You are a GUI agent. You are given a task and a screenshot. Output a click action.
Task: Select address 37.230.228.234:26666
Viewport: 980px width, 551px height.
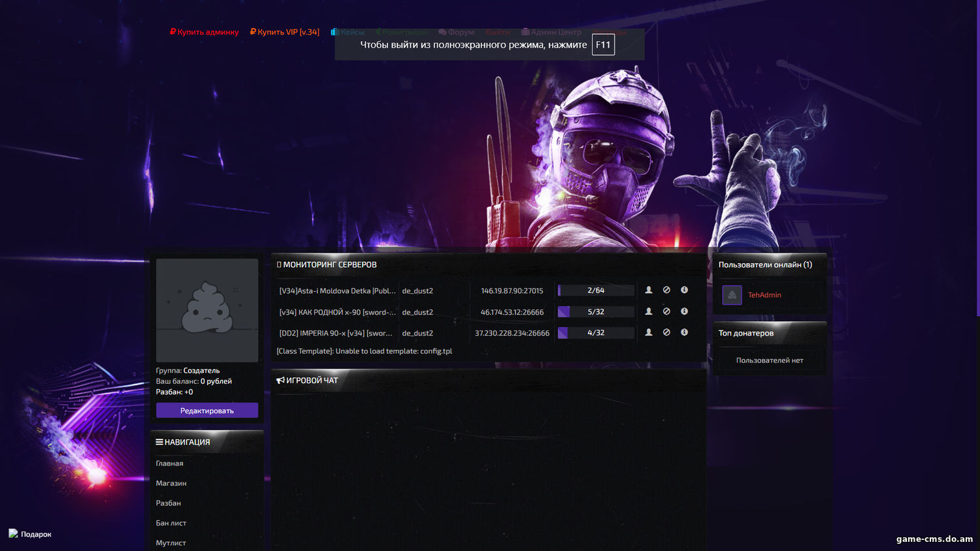(x=512, y=333)
